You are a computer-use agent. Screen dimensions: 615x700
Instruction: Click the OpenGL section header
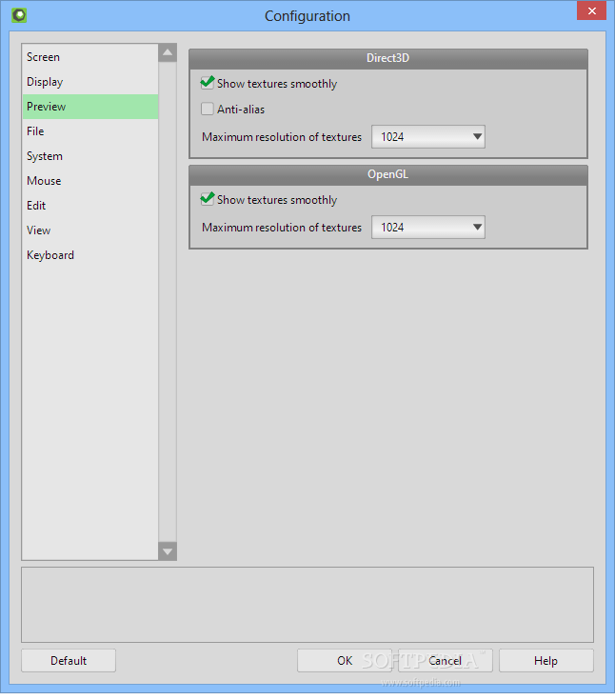click(x=387, y=174)
